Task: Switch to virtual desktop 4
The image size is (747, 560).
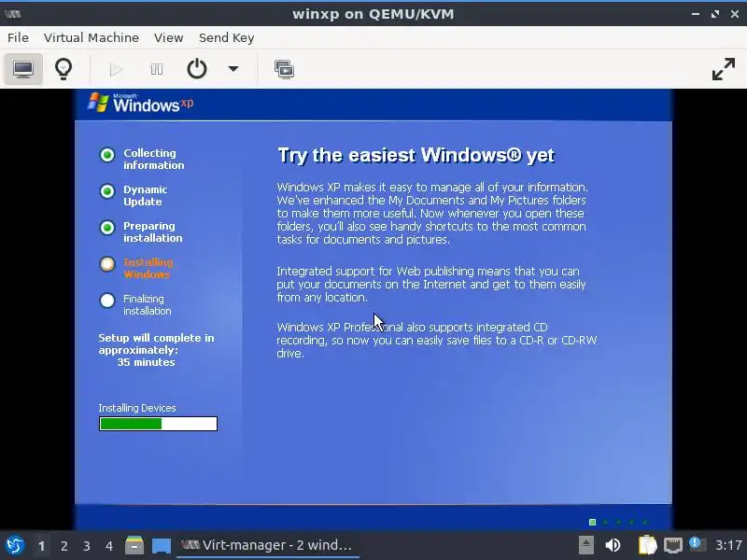Action: click(x=108, y=546)
